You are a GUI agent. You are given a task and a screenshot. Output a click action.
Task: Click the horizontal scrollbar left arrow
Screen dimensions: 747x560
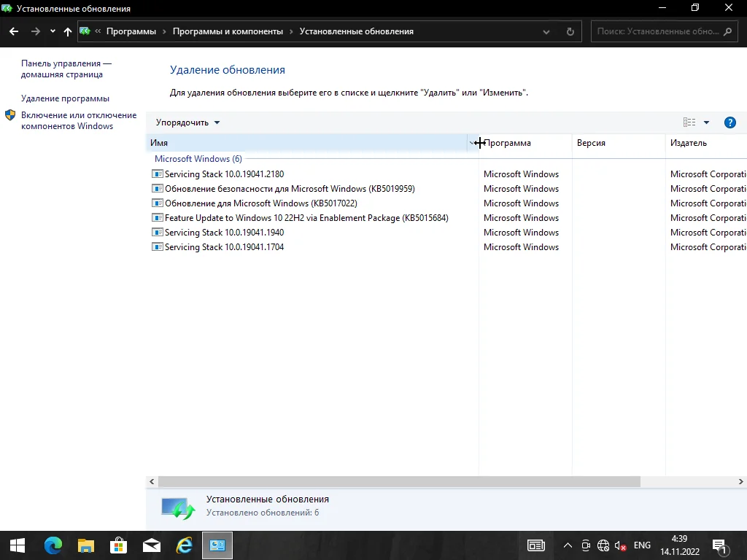point(152,481)
